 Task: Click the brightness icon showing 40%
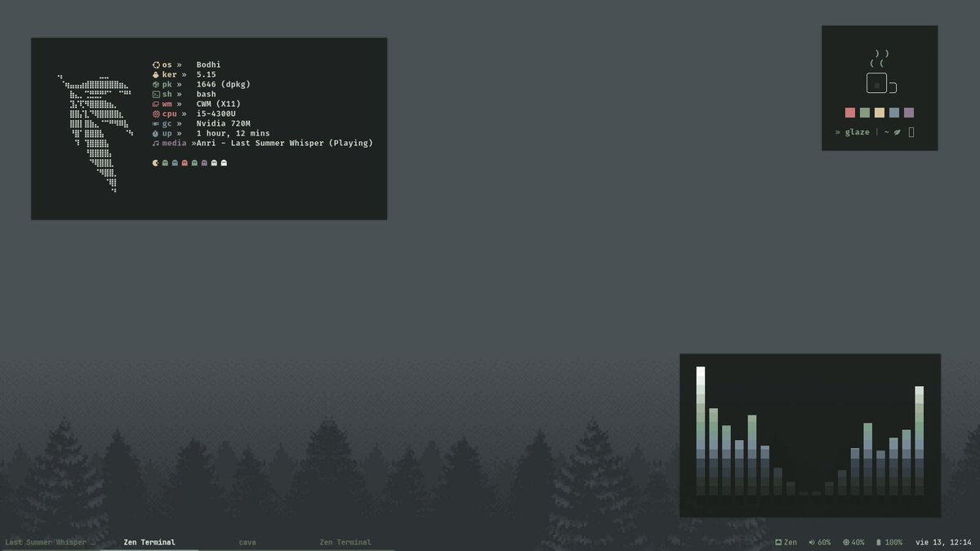846,542
